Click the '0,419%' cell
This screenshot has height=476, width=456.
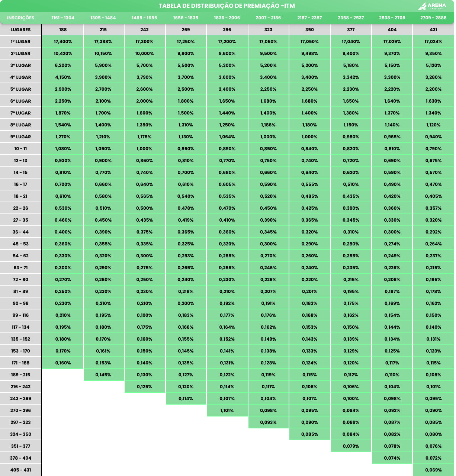point(186,220)
